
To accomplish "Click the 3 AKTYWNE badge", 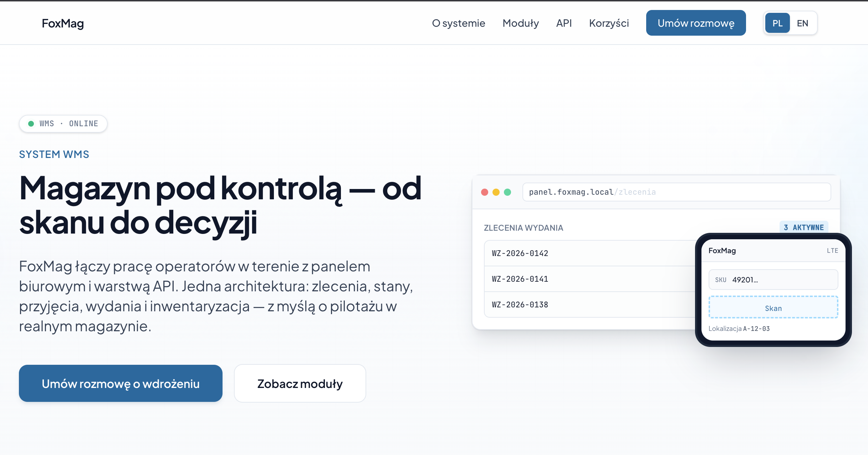I will (803, 227).
